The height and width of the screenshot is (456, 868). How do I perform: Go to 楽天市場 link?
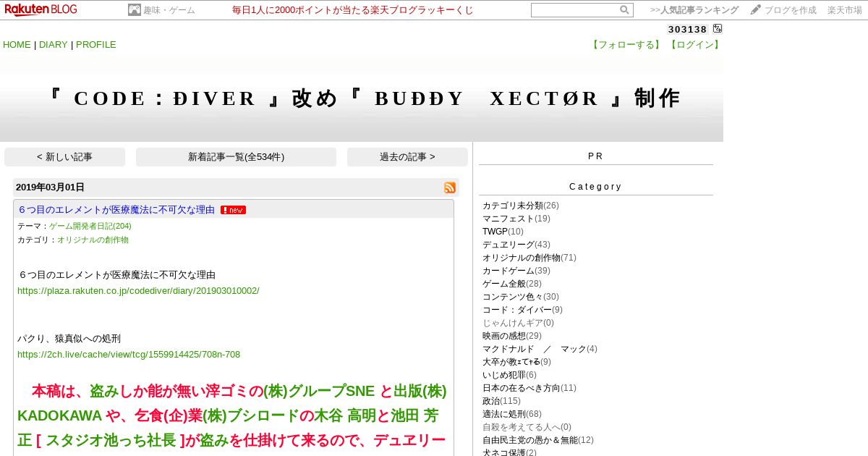[x=845, y=10]
